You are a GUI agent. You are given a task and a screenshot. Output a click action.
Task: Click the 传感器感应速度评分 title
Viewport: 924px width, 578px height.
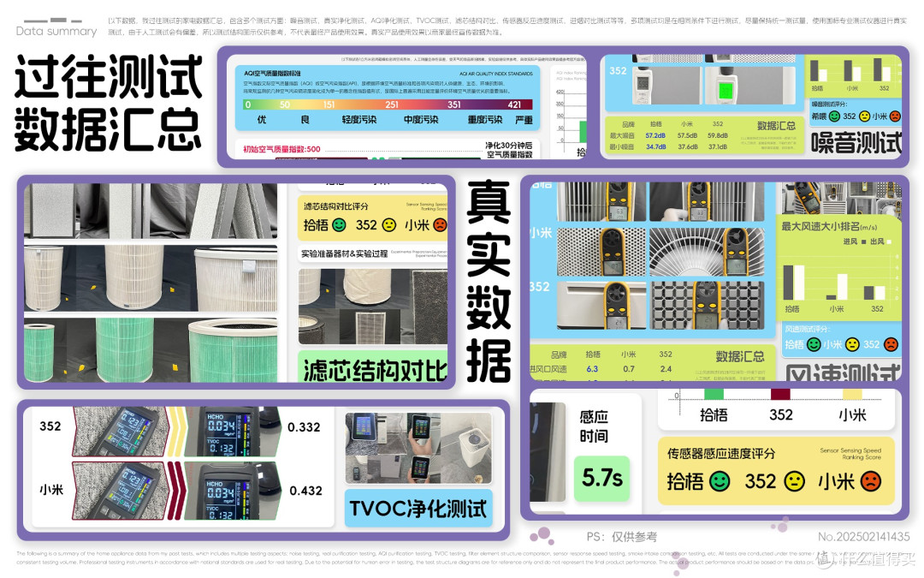pyautogui.click(x=720, y=454)
